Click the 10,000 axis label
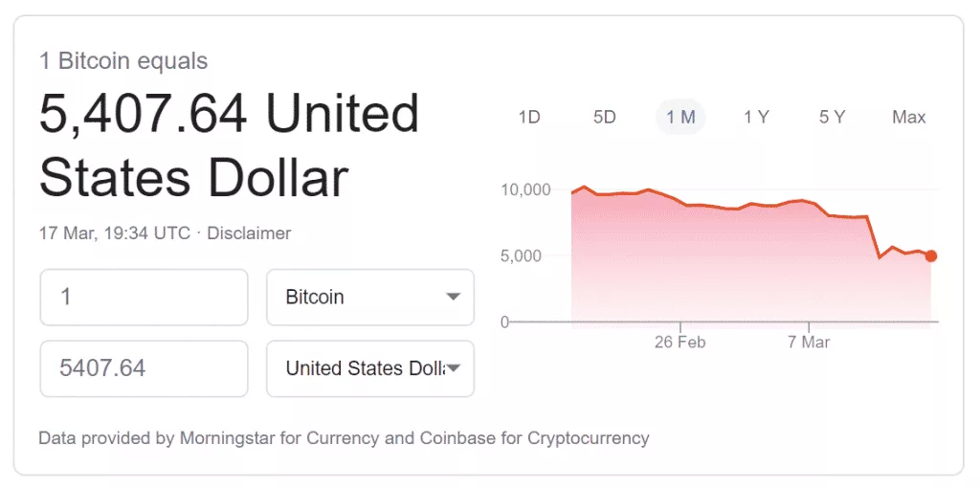Screen dimensions: 980x488 (x=525, y=189)
